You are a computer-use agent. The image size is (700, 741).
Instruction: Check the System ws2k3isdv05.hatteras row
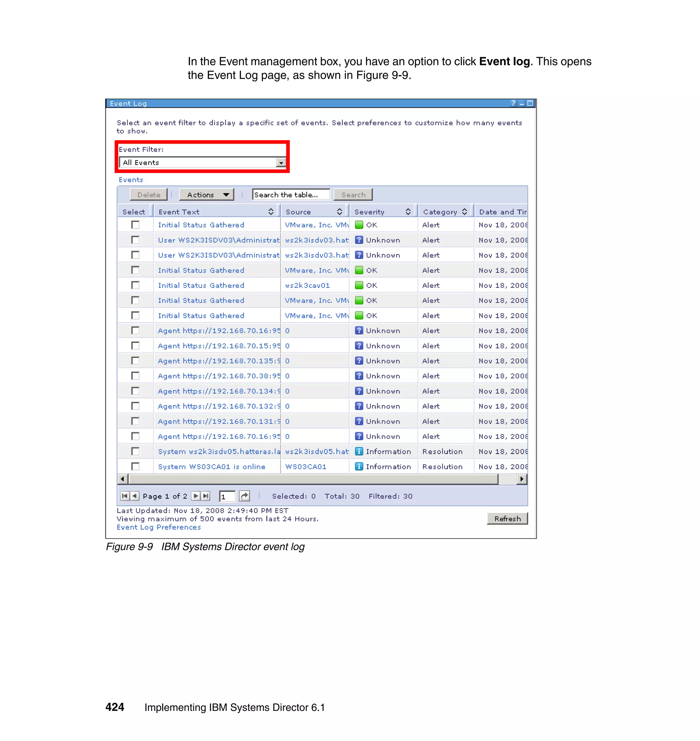click(x=135, y=452)
